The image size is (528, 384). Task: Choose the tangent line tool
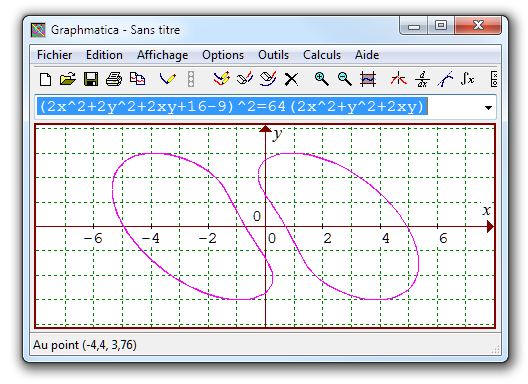(x=445, y=79)
